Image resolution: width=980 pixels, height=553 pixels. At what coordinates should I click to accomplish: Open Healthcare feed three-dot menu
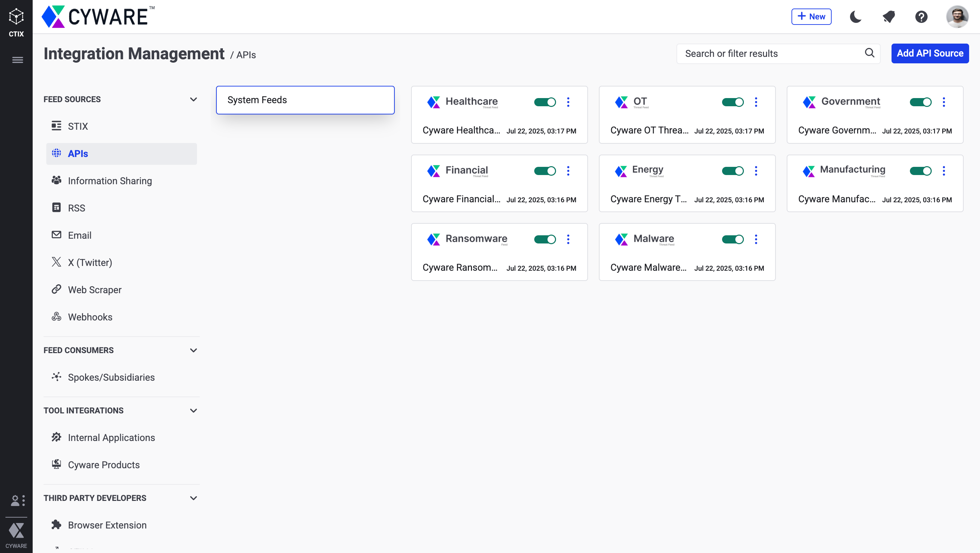[x=568, y=102]
